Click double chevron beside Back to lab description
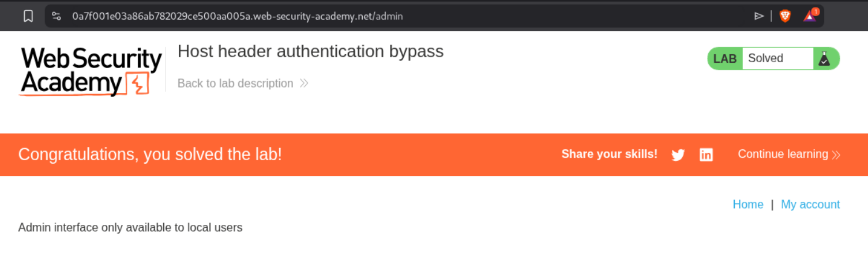868x264 pixels. point(304,84)
